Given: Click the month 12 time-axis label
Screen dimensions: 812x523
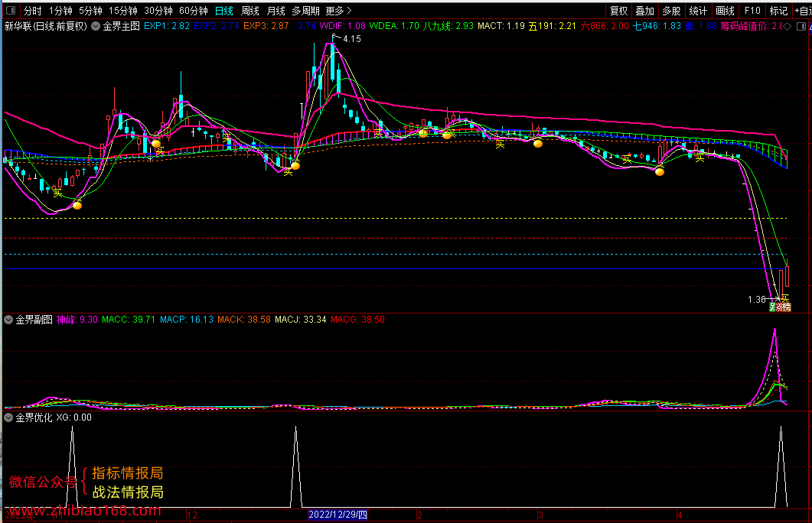Looking at the screenshot, I should 191,515.
